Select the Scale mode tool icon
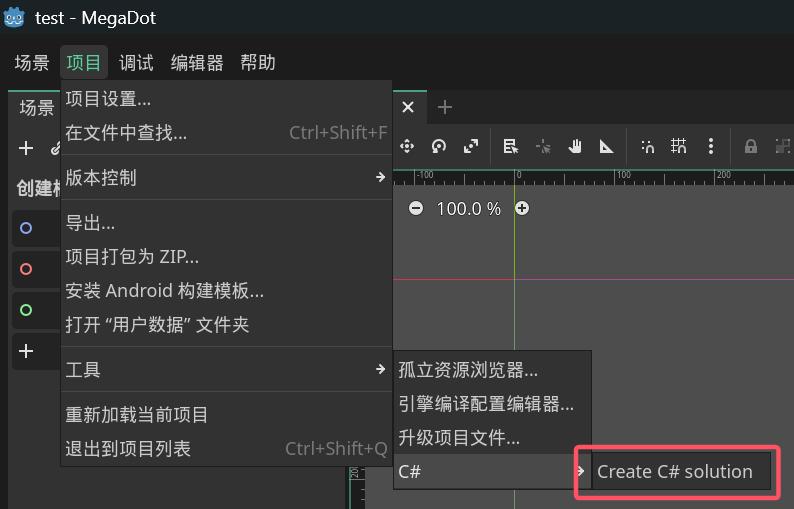Screen dimensions: 794x509 coord(471,146)
